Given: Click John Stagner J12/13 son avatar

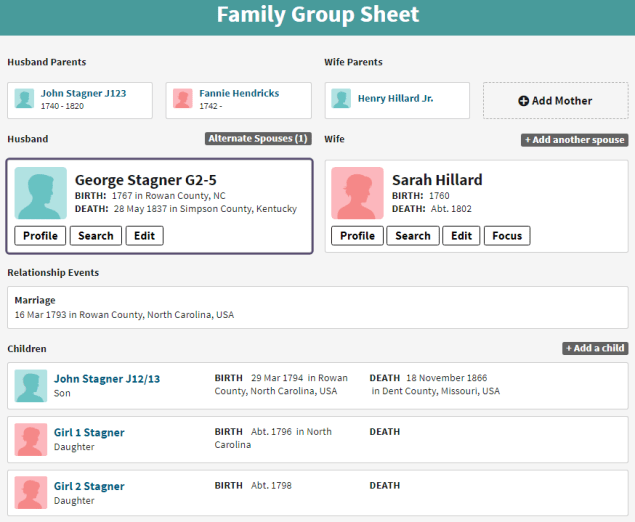Looking at the screenshot, I should click(31, 386).
